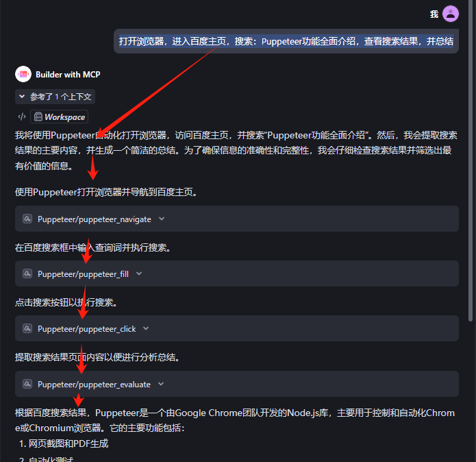Click the Puppeteer/puppeteer_navigate label

[x=95, y=219]
